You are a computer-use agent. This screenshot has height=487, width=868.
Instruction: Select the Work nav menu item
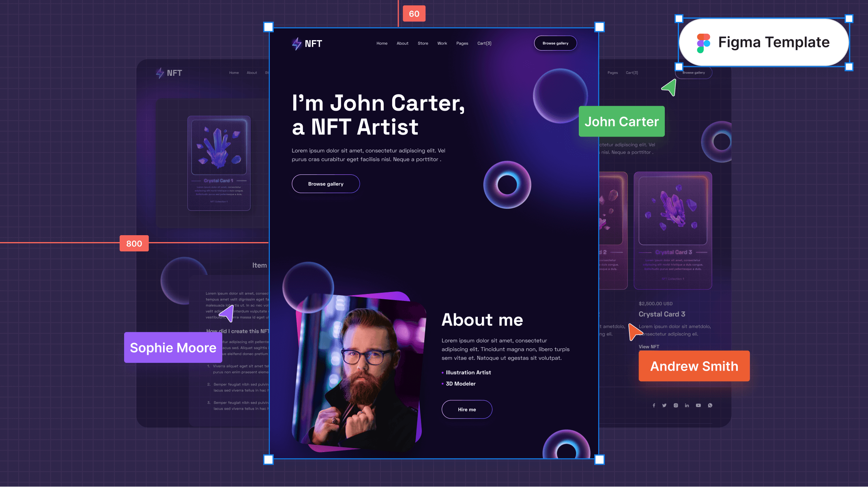442,43
